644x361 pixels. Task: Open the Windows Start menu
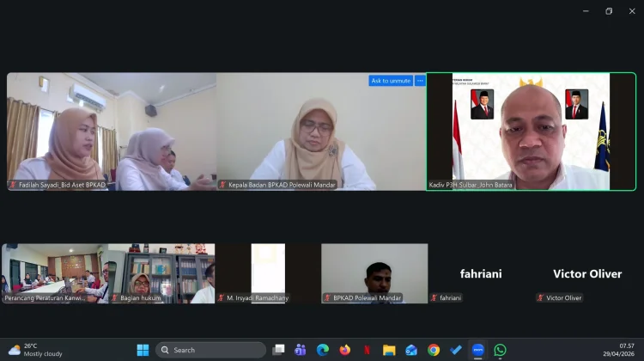(143, 350)
